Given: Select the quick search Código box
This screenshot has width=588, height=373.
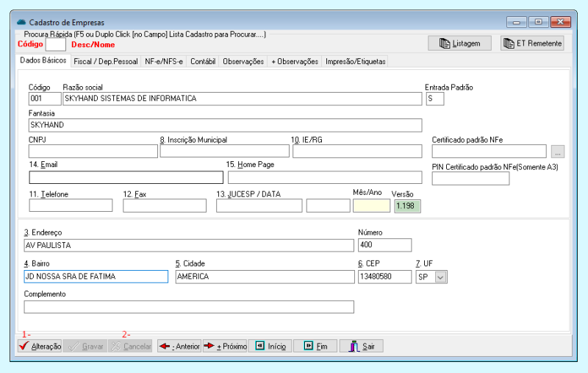Looking at the screenshot, I should pyautogui.click(x=55, y=44).
